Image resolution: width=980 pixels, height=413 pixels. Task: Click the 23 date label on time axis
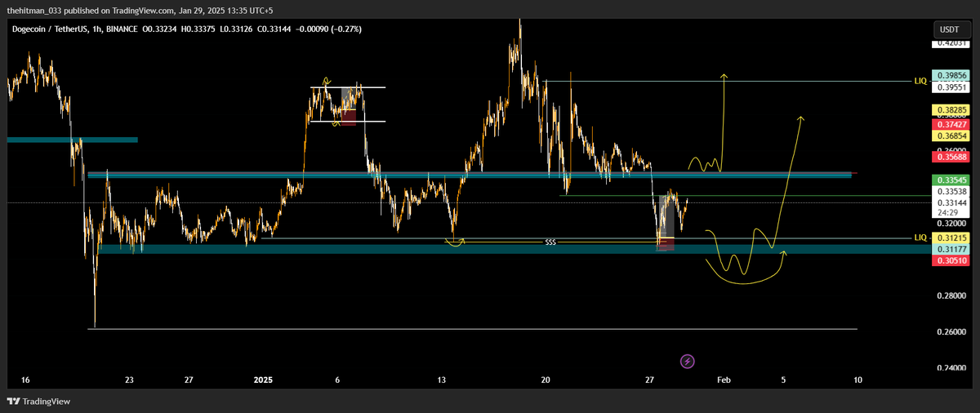point(130,380)
